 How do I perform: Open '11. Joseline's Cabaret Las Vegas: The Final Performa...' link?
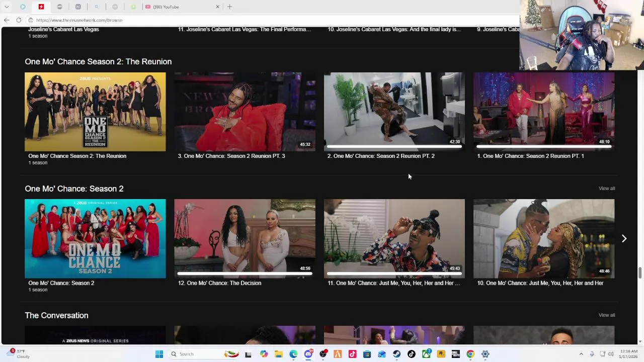pos(245,29)
